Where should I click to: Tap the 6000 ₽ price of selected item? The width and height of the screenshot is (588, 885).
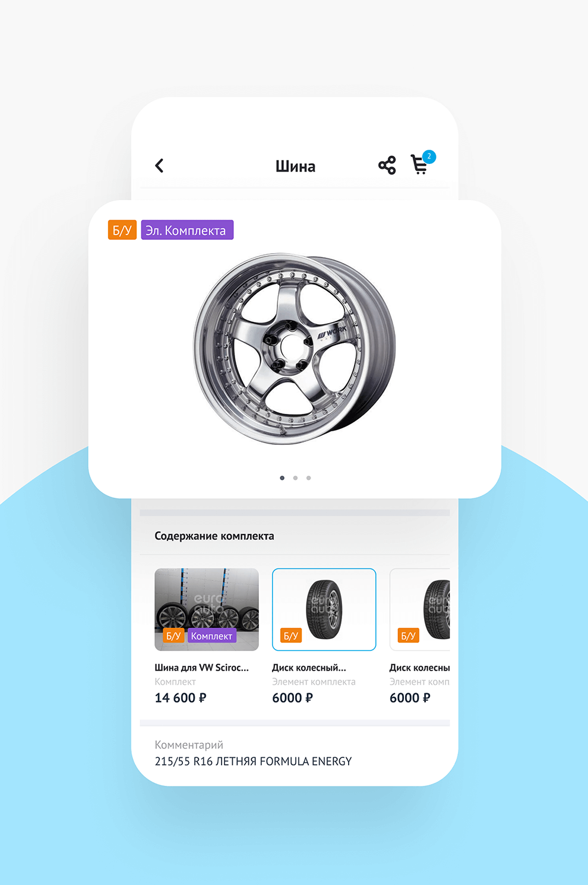click(292, 698)
